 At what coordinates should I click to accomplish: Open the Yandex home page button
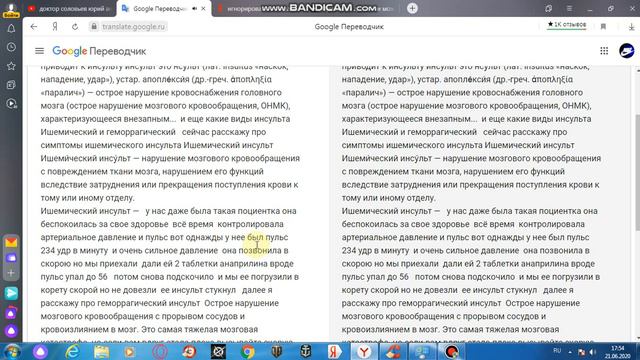(55, 27)
